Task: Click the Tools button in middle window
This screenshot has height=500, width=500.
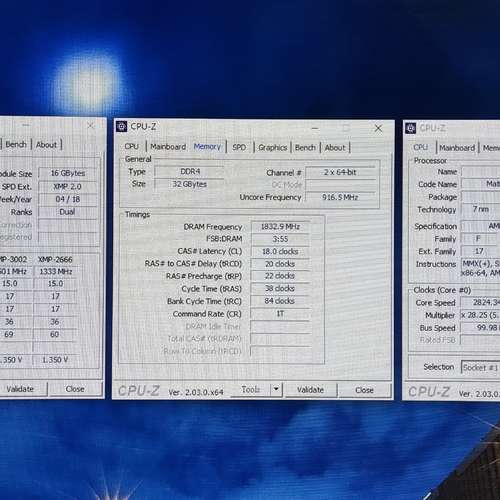Action: 250,390
